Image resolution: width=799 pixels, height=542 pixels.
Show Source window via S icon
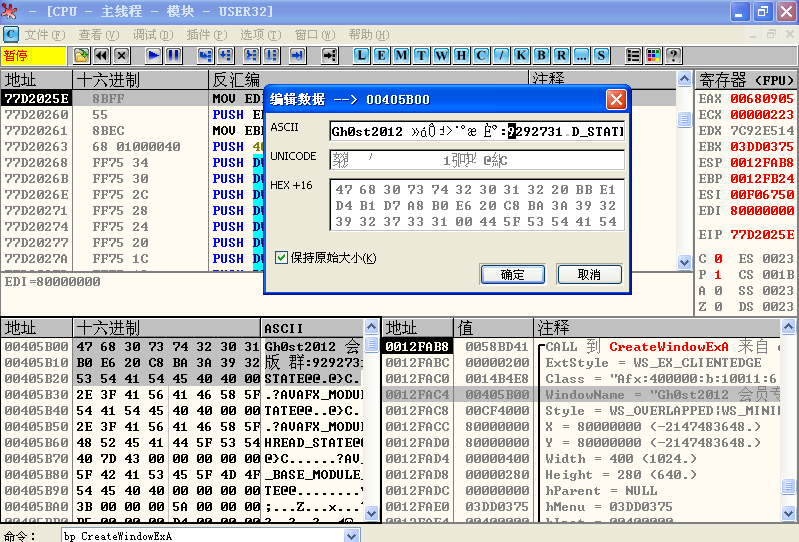601,55
